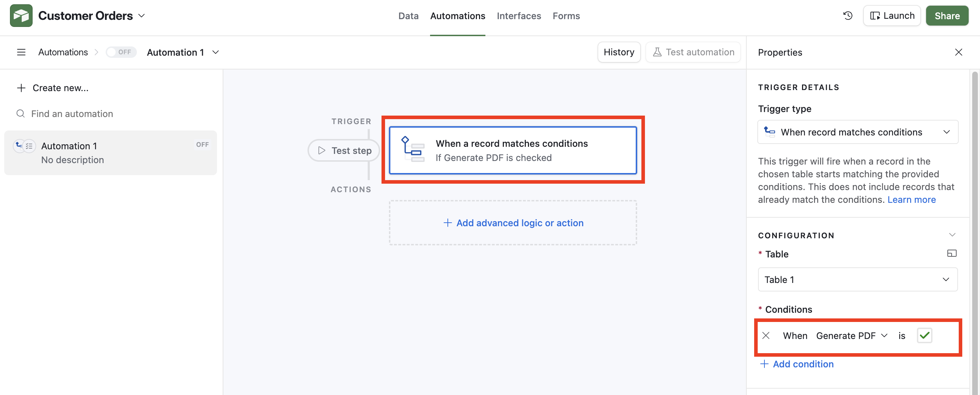The height and width of the screenshot is (395, 980).
Task: Remove the Generate PDF condition
Action: 766,335
